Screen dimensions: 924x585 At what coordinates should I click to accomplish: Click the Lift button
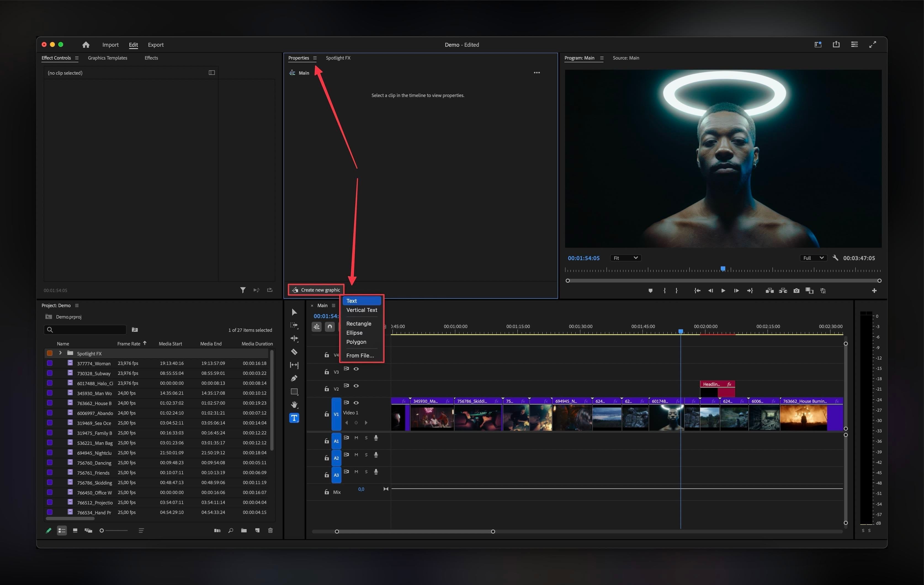(769, 291)
